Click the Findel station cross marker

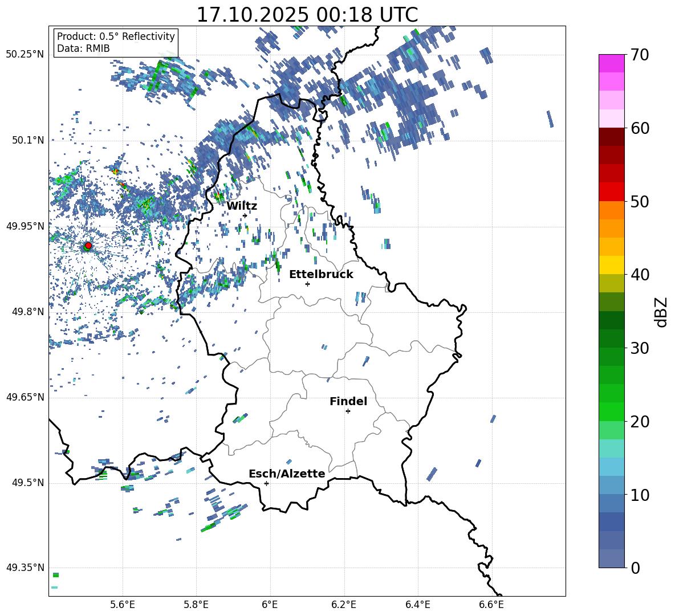click(348, 411)
